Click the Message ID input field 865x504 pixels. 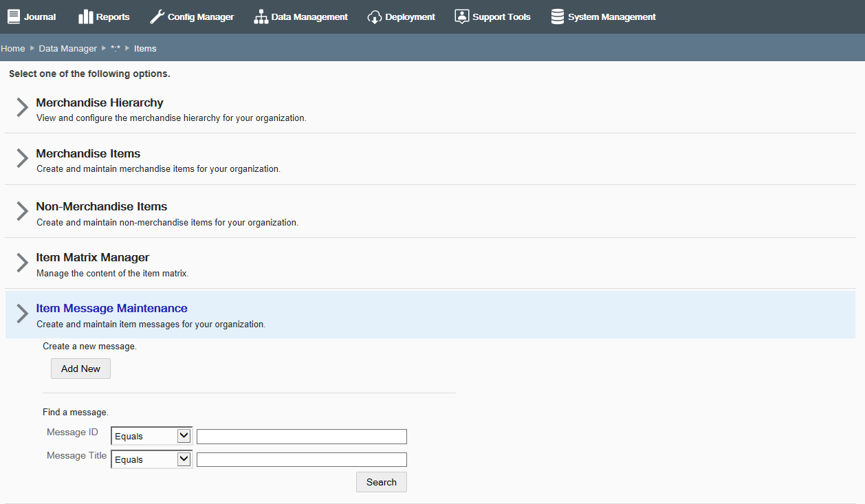302,437
